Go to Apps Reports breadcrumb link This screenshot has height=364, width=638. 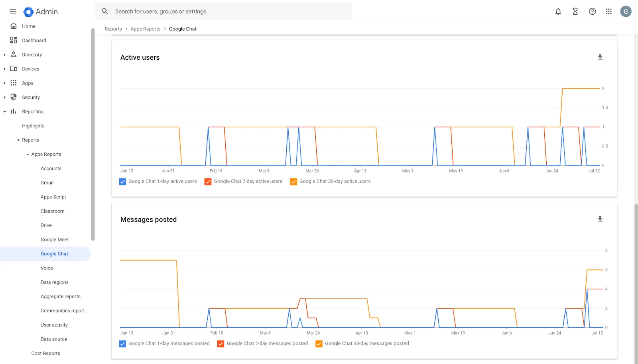(x=145, y=29)
